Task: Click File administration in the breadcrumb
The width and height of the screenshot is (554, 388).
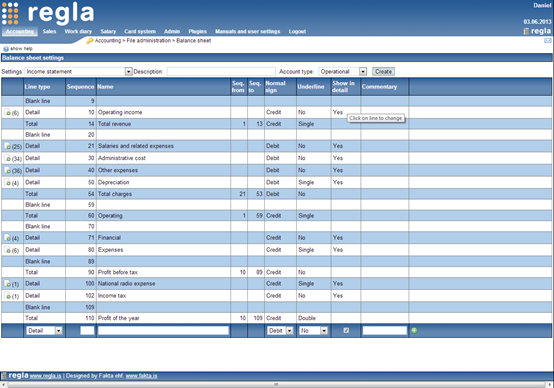Action: tap(149, 41)
